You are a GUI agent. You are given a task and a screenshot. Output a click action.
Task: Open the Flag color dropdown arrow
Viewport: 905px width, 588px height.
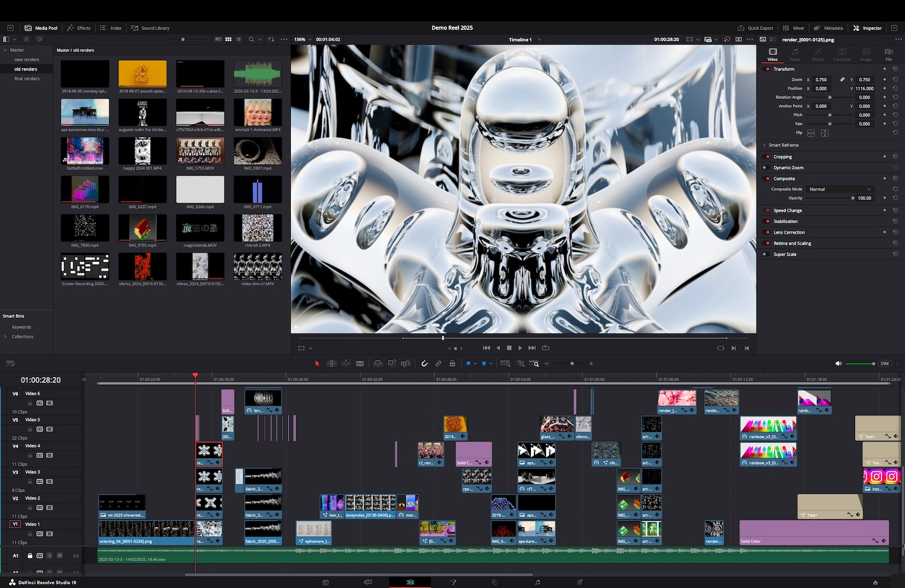tap(475, 364)
